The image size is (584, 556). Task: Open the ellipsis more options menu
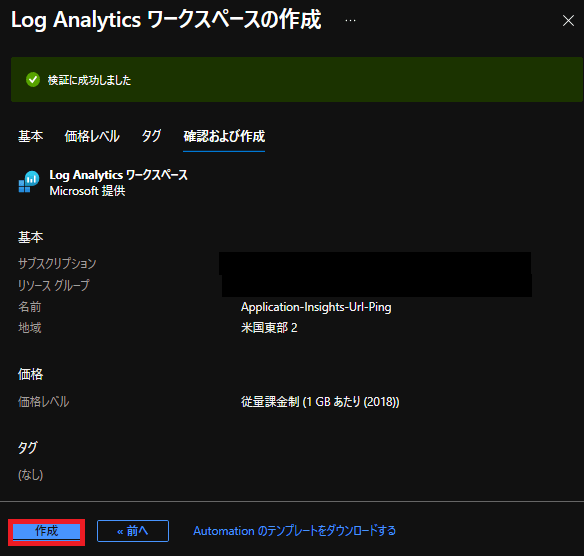click(350, 21)
